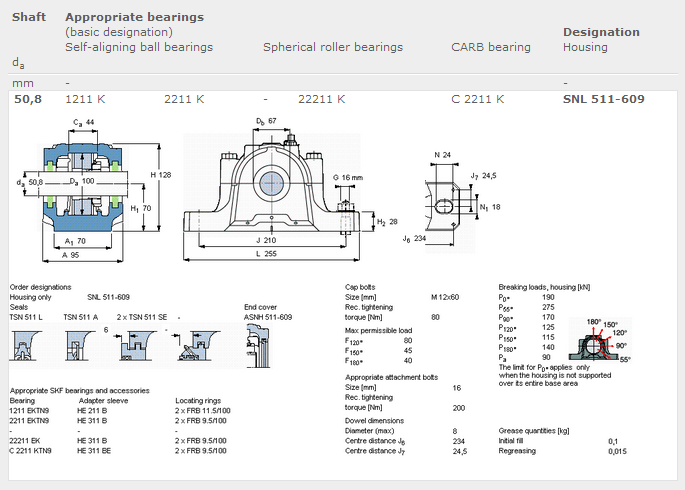
Task: Click the blue housing cross-section drawing
Action: 83,187
